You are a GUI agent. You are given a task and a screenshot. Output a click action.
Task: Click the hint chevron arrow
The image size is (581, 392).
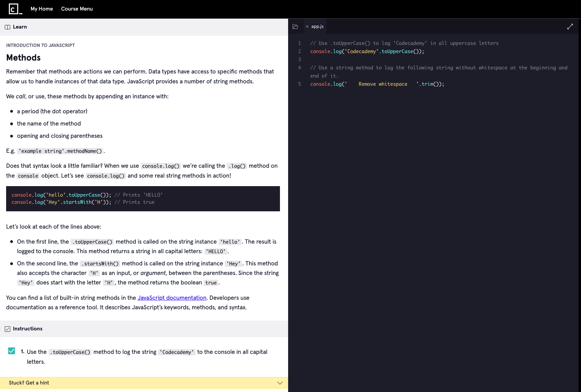coord(280,383)
